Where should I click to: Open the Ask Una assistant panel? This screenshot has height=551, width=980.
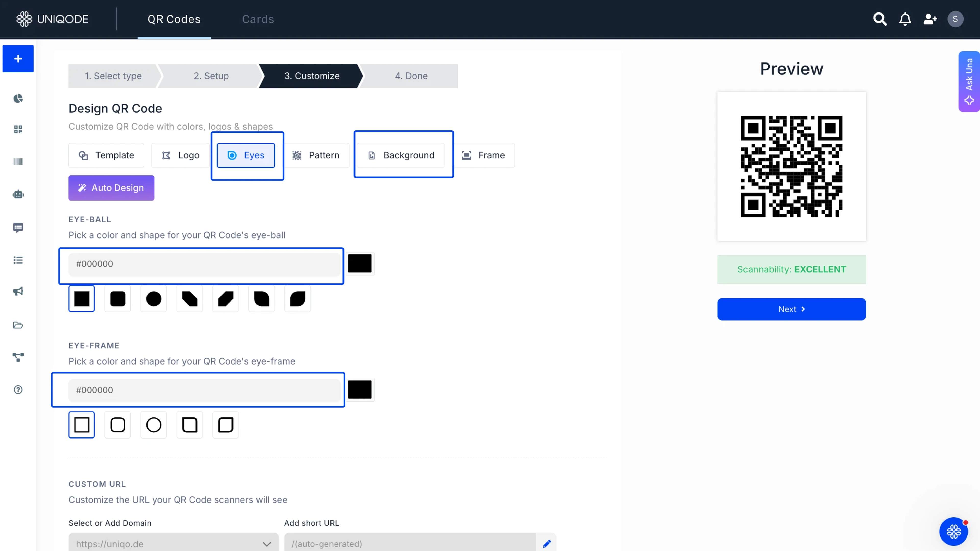pyautogui.click(x=969, y=81)
